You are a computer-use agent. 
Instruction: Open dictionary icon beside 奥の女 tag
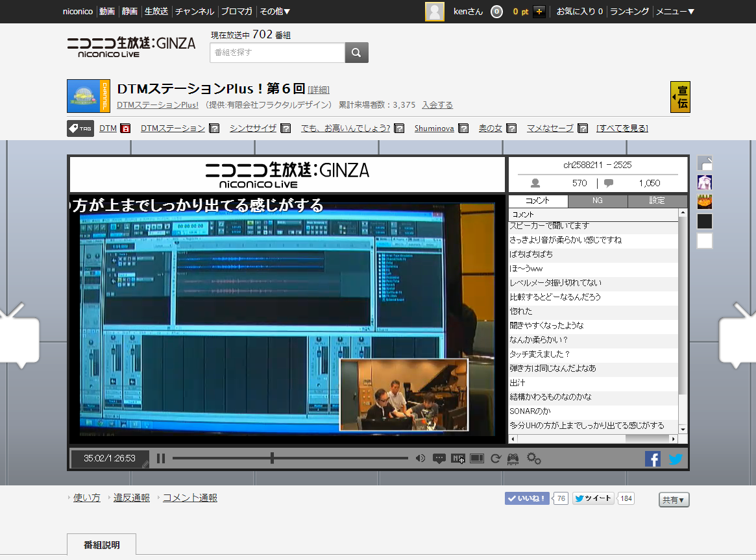[x=511, y=128]
